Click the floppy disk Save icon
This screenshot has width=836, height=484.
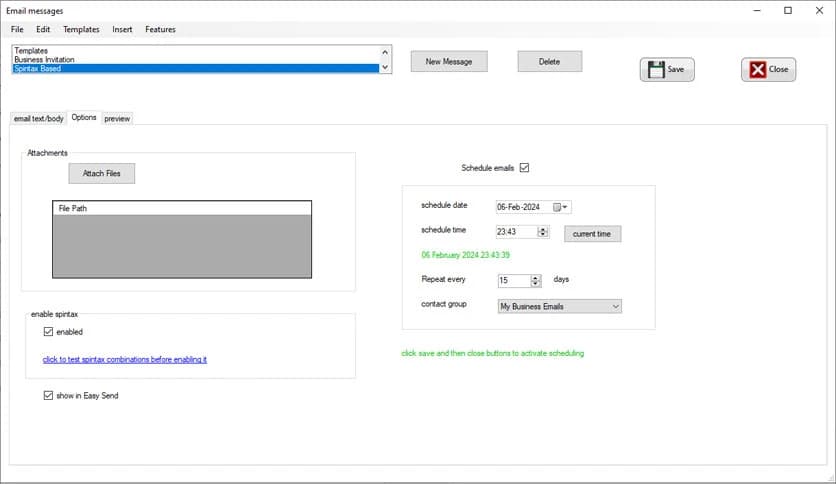click(656, 69)
